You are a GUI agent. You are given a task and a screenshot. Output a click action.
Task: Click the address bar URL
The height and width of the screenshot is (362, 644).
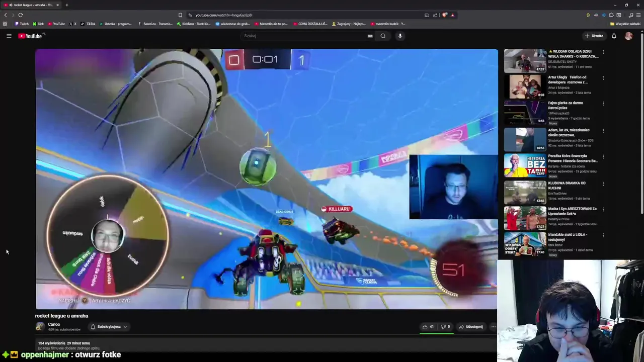[224, 15]
